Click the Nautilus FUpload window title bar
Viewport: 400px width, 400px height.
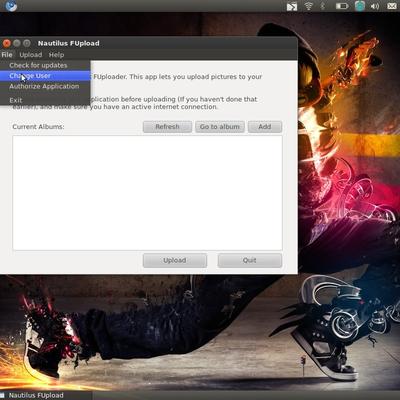pos(148,43)
